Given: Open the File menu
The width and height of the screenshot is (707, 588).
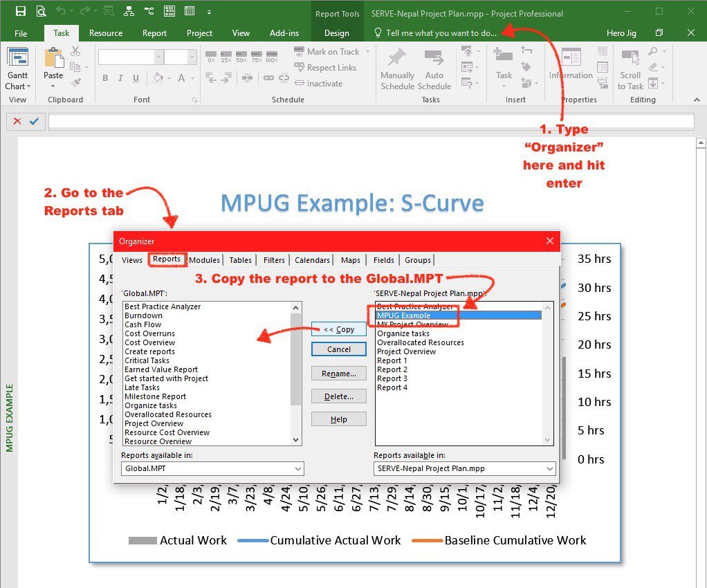Looking at the screenshot, I should coord(21,33).
